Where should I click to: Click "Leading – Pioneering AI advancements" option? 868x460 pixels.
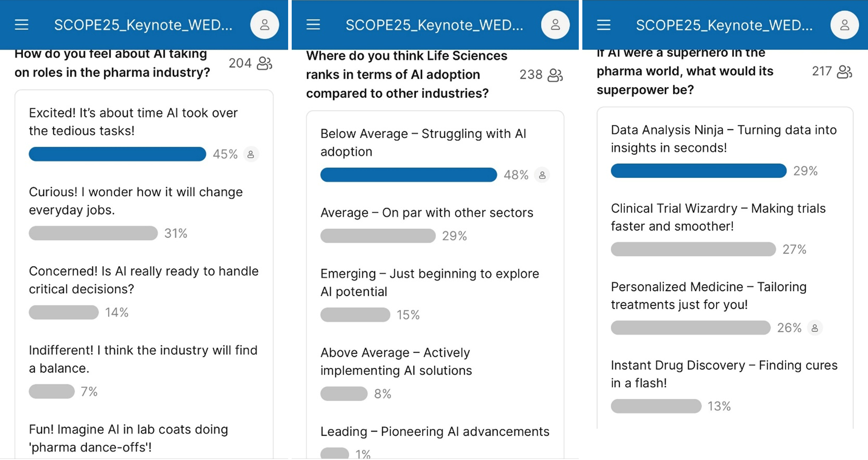(435, 432)
